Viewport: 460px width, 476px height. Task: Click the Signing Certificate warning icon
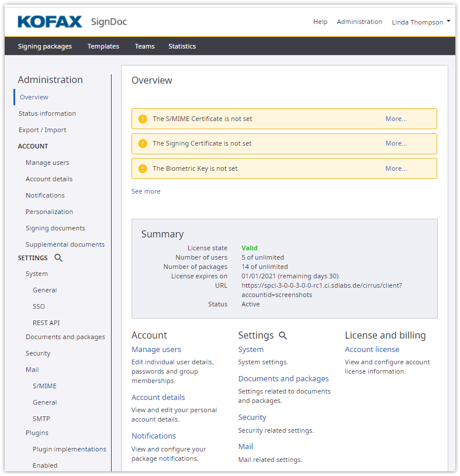(143, 143)
